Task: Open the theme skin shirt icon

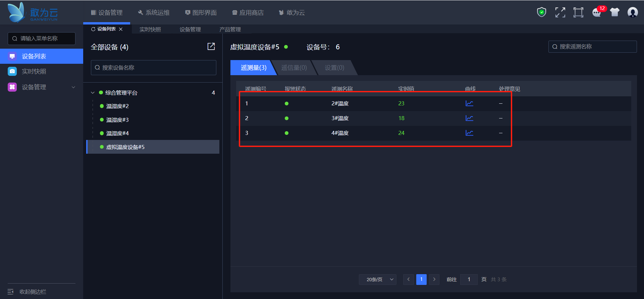Action: [x=615, y=12]
